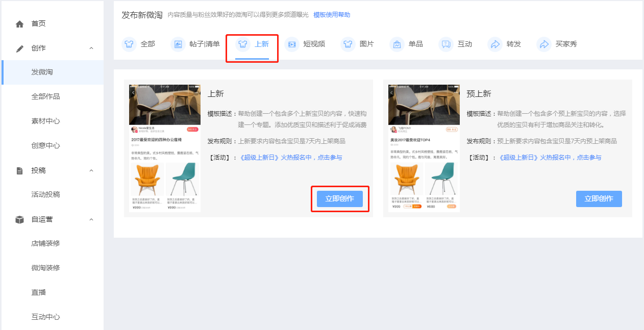644x330 pixels.
Task: Click the share arrow icon of 买家秀
Action: 544,44
